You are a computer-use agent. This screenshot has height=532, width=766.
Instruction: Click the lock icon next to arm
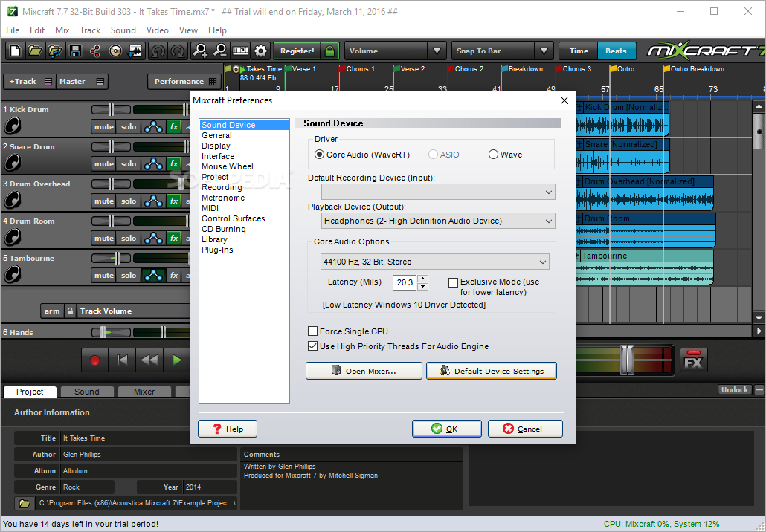point(71,311)
